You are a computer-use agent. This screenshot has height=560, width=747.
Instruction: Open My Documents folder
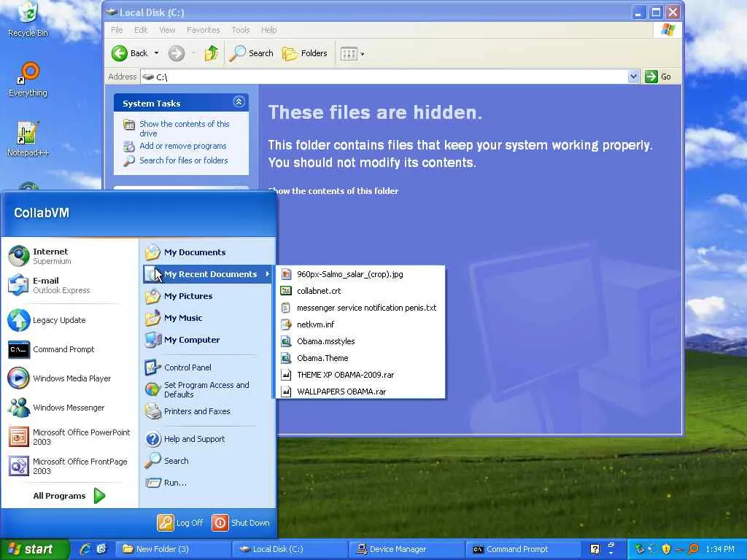coord(208,252)
